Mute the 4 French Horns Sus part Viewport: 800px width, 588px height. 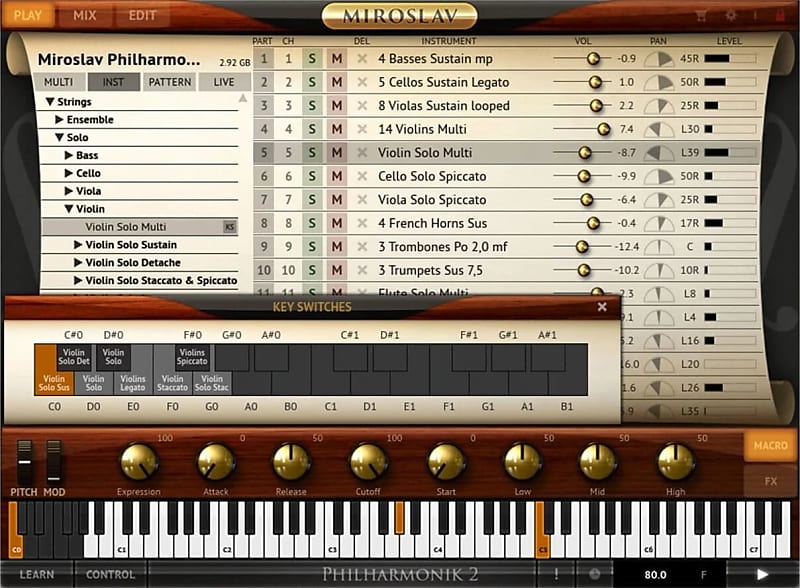pyautogui.click(x=338, y=223)
